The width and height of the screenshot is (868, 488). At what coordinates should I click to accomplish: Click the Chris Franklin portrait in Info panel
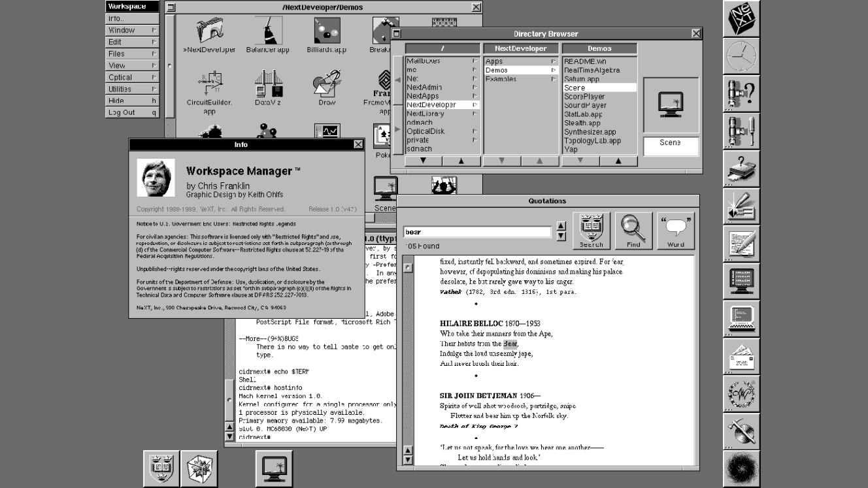coord(156,178)
